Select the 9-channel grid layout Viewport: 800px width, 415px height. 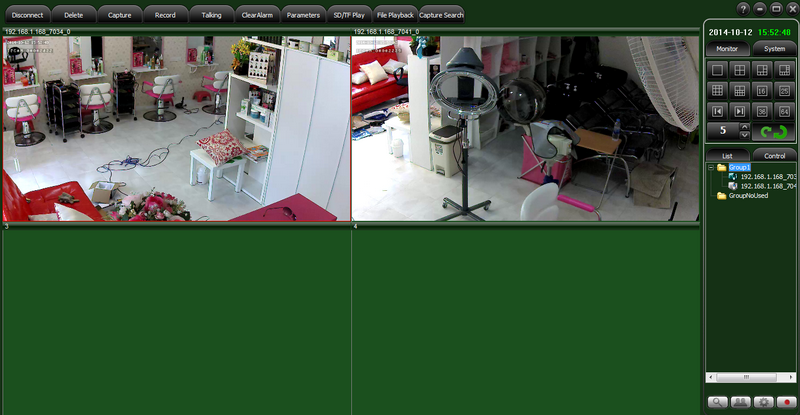pyautogui.click(x=717, y=91)
